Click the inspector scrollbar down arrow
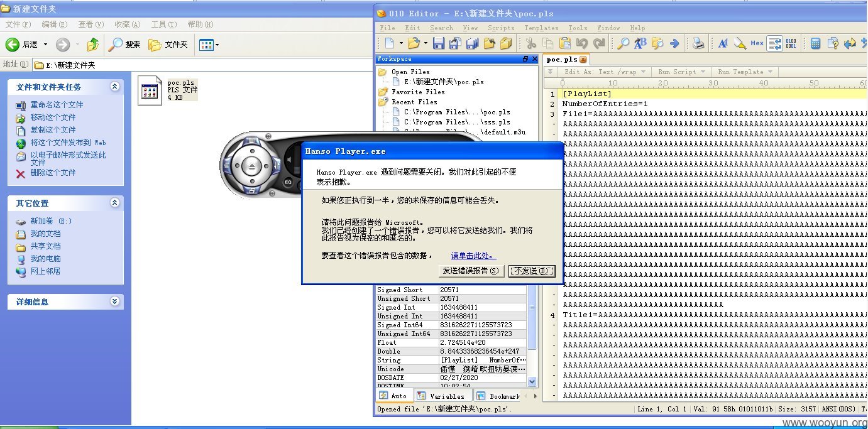This screenshot has height=429, width=868. coord(532,381)
